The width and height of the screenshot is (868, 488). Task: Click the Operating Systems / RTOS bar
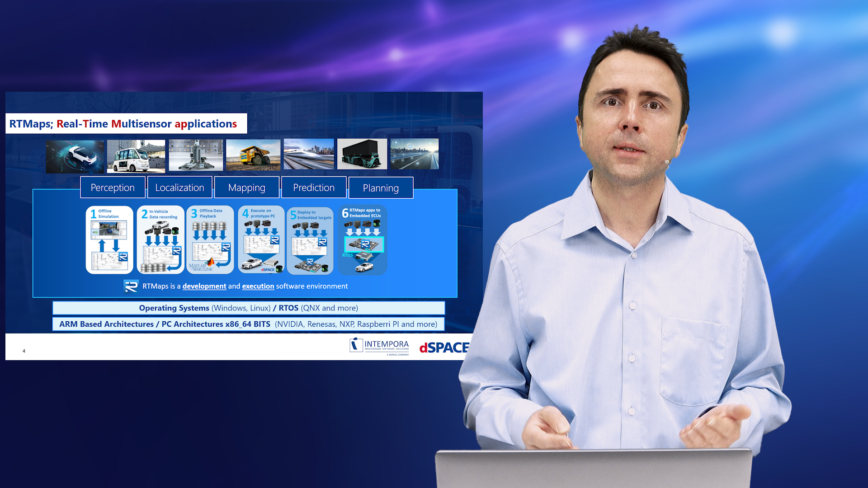tap(249, 308)
